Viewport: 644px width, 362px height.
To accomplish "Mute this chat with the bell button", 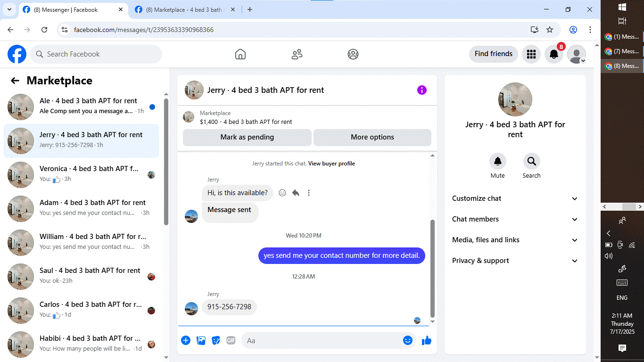I will click(x=497, y=162).
